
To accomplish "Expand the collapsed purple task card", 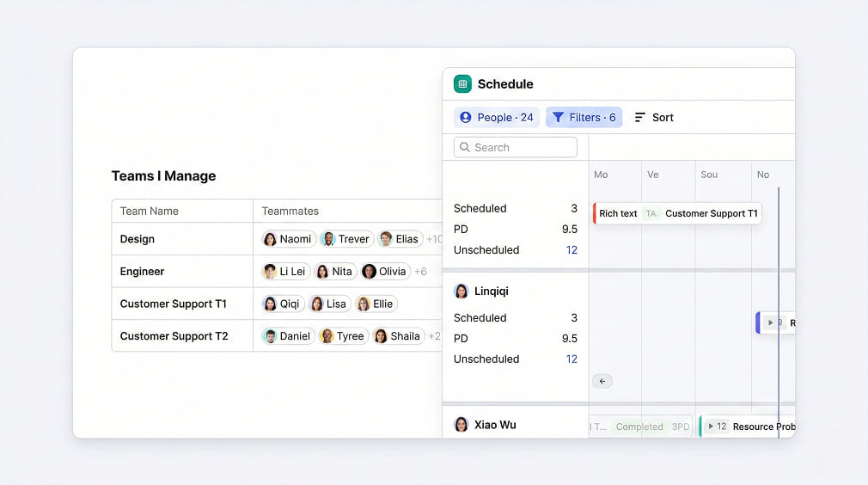I will pyautogui.click(x=771, y=323).
